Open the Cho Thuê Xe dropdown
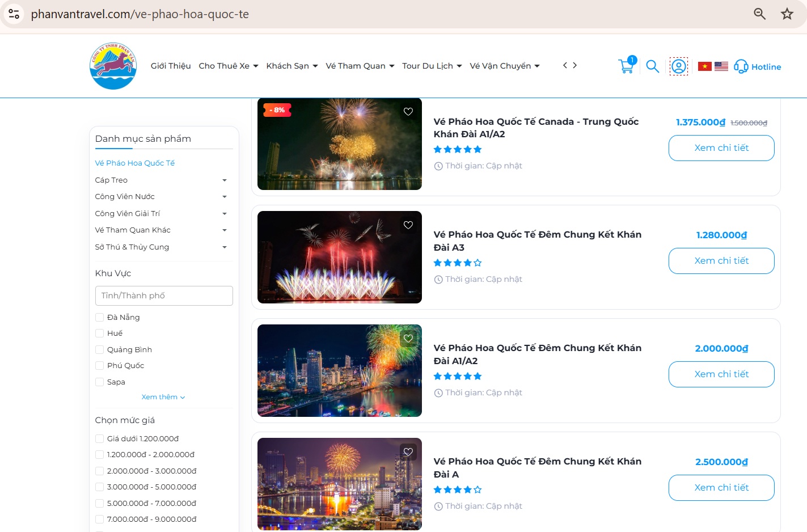The width and height of the screenshot is (807, 532). pos(228,66)
